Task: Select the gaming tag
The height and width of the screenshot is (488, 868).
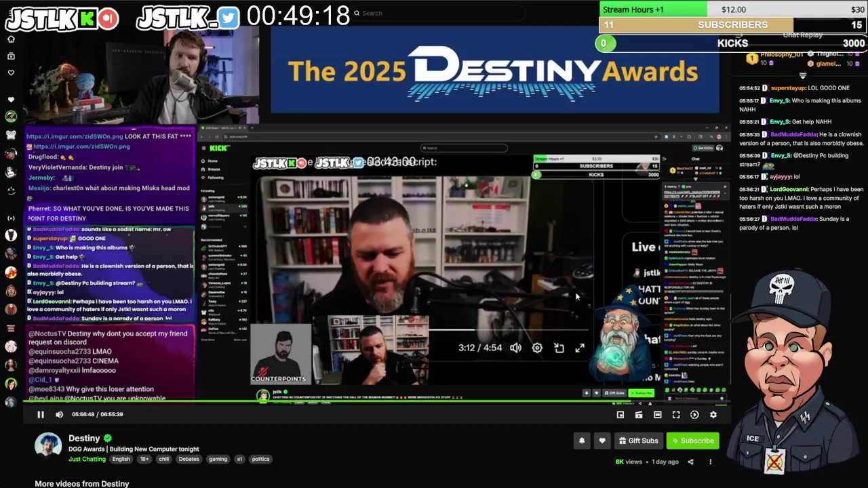Action: [x=218, y=459]
